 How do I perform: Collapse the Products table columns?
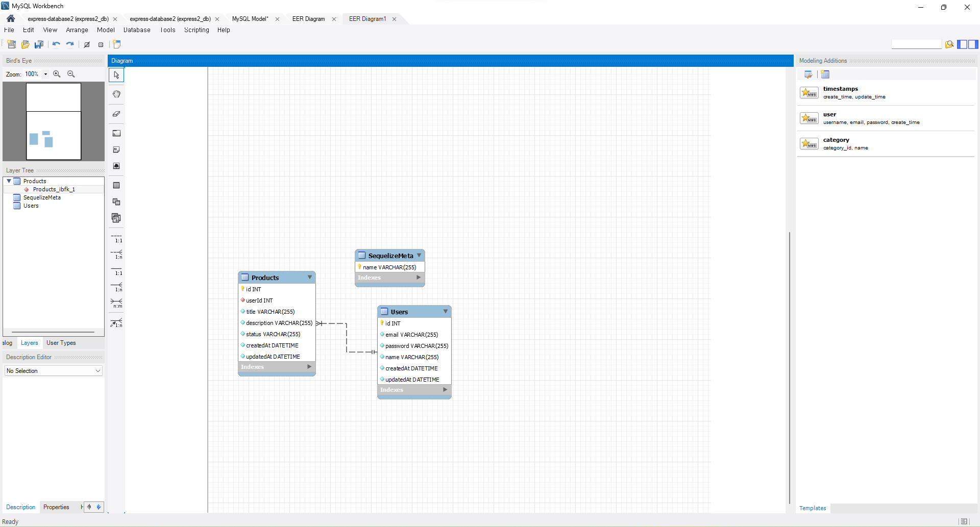309,277
